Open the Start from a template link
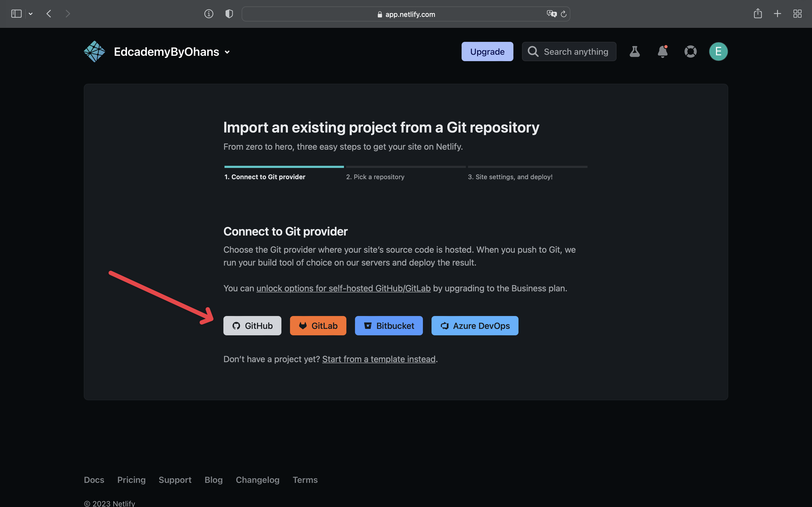 click(379, 359)
